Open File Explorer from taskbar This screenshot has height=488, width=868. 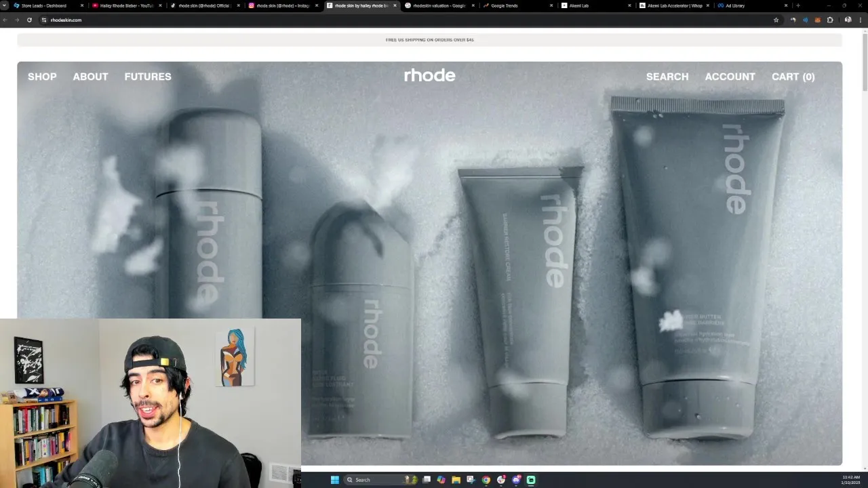click(x=456, y=480)
